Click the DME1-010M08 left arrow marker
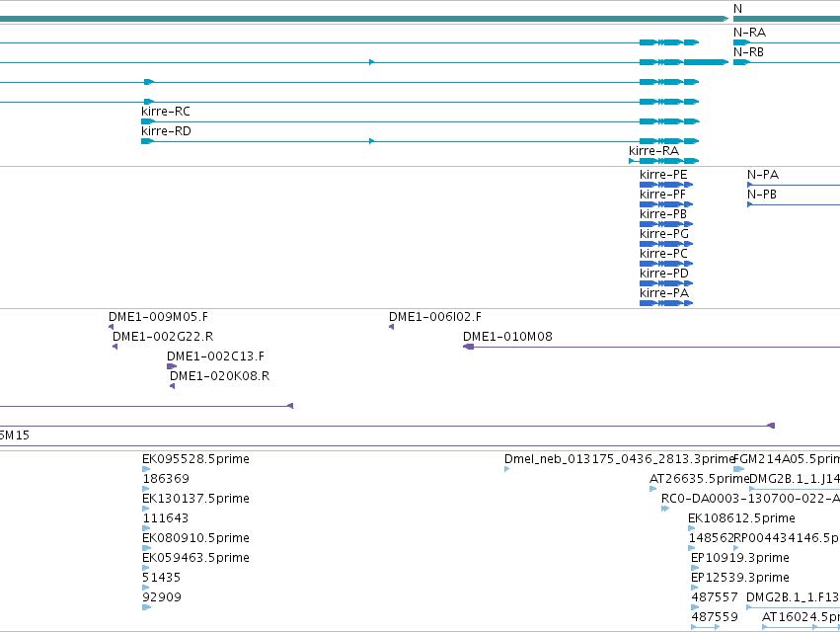This screenshot has height=632, width=840. 468,347
